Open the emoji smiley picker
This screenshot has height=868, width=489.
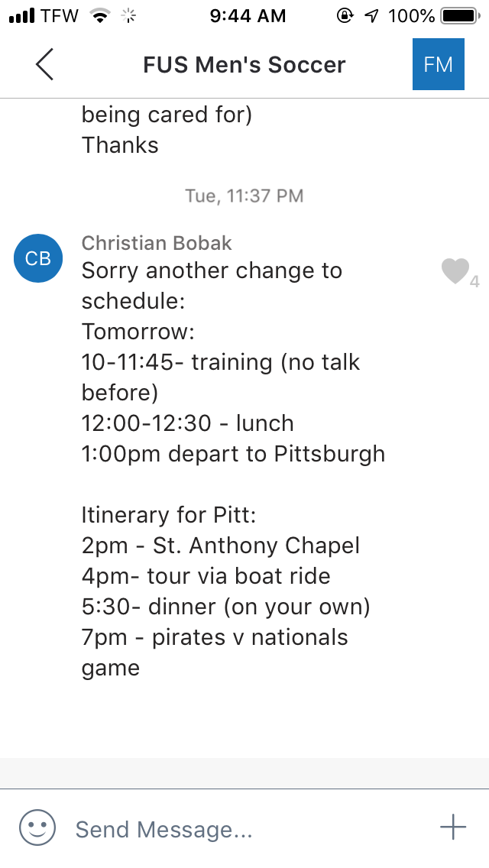[37, 828]
